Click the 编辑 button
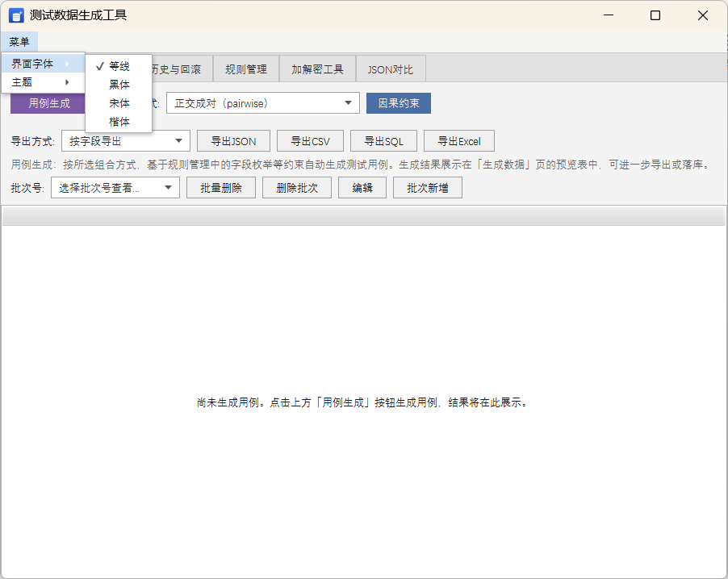This screenshot has height=579, width=728. (362, 188)
